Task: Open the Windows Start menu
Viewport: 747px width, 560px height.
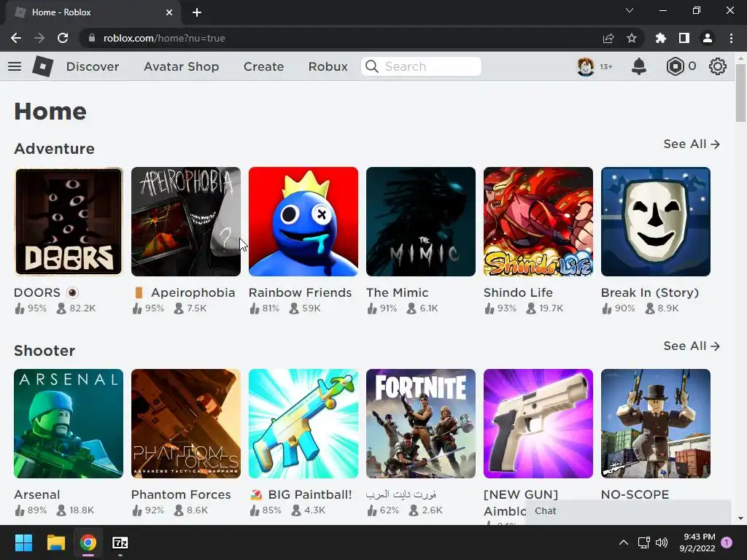Action: click(23, 542)
